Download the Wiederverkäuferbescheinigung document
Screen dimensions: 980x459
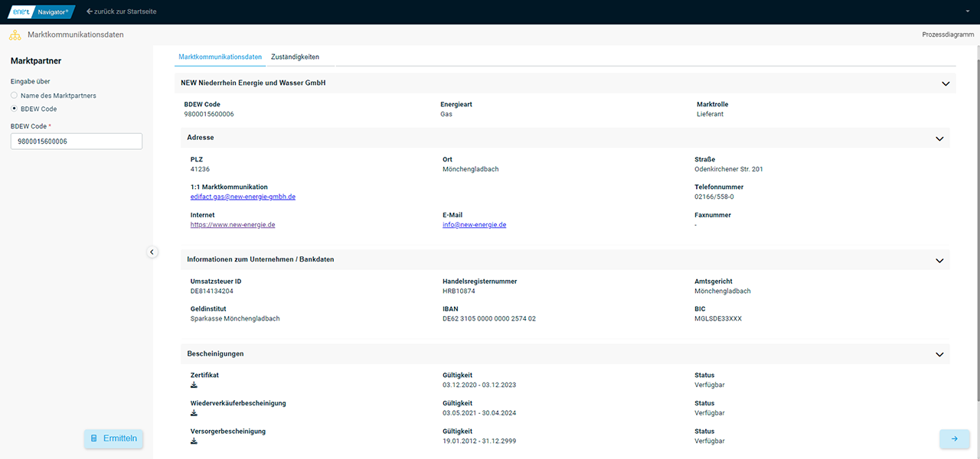(x=194, y=413)
